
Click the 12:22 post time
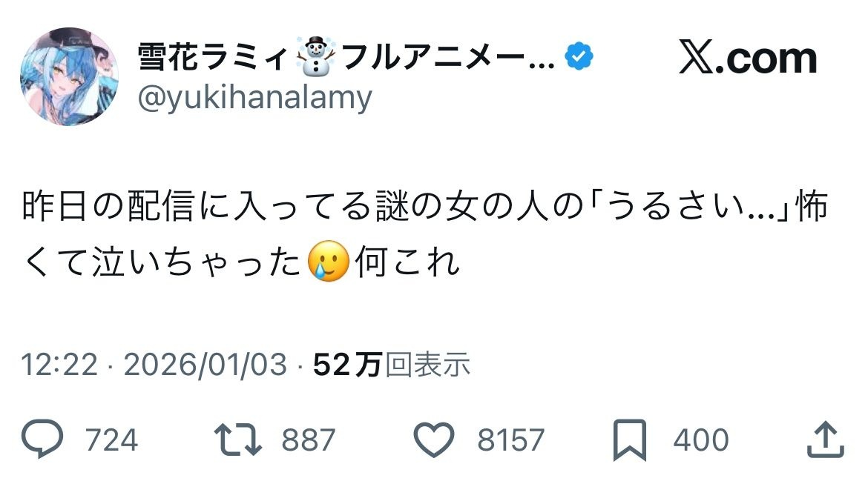pyautogui.click(x=59, y=364)
